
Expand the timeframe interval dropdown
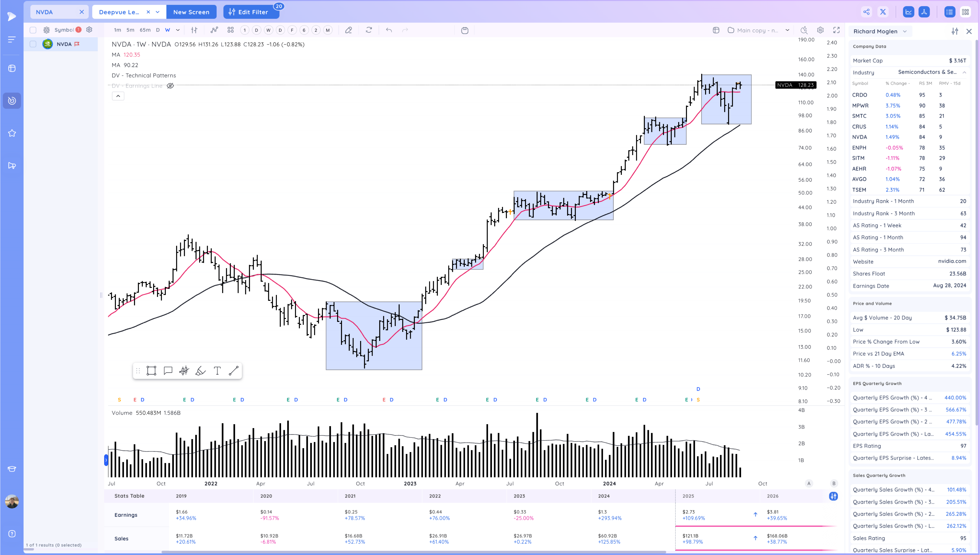pyautogui.click(x=178, y=30)
